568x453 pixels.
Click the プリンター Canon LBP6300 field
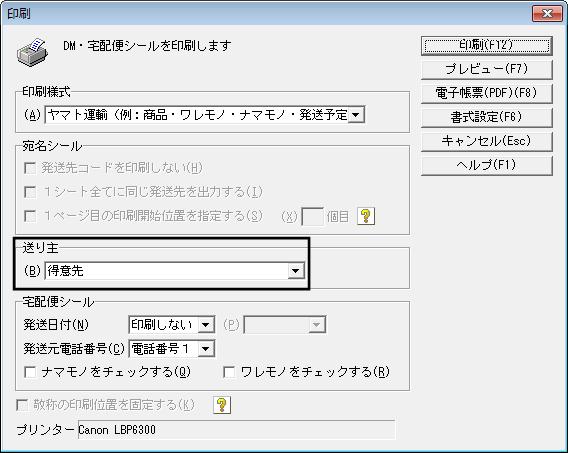tap(236, 430)
